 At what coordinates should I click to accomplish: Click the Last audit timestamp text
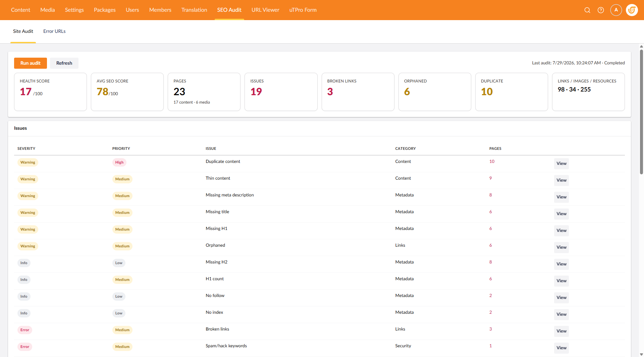click(x=578, y=63)
